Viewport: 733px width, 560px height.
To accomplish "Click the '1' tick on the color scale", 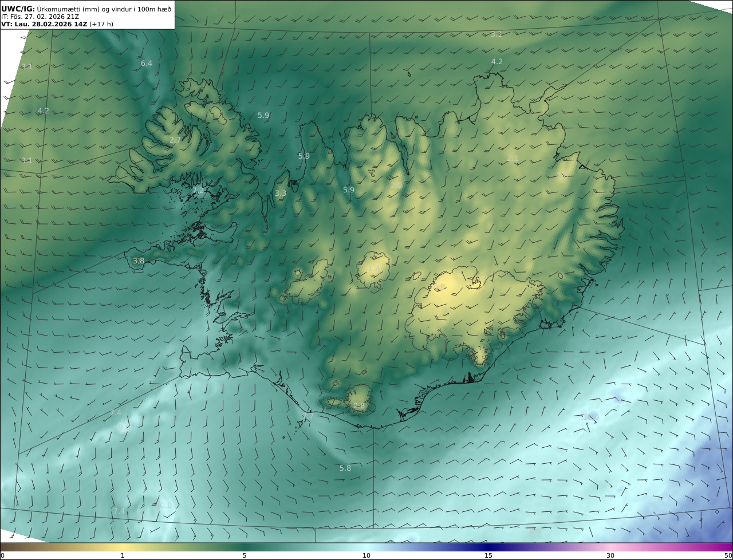I will tap(123, 555).
